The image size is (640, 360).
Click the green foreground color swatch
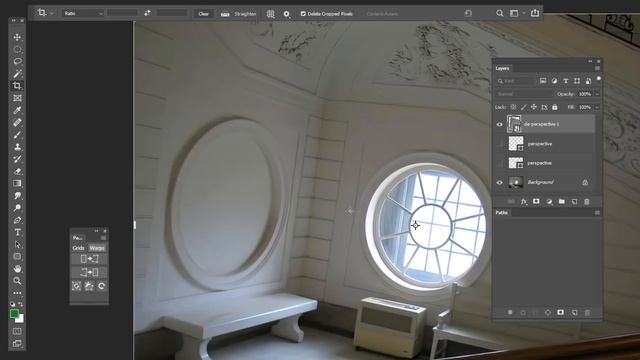coord(14,313)
